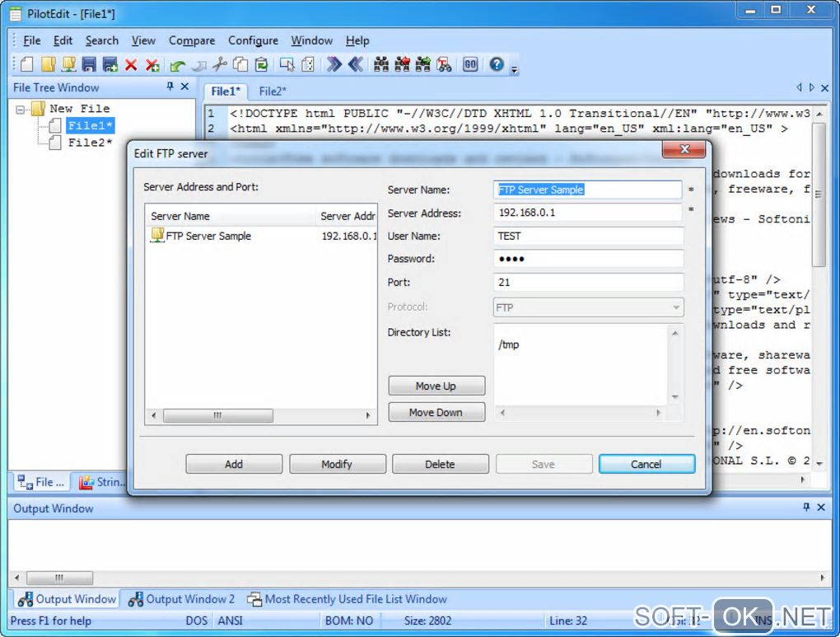Click the GO goto-line icon
This screenshot has width=840, height=637.
click(x=470, y=65)
